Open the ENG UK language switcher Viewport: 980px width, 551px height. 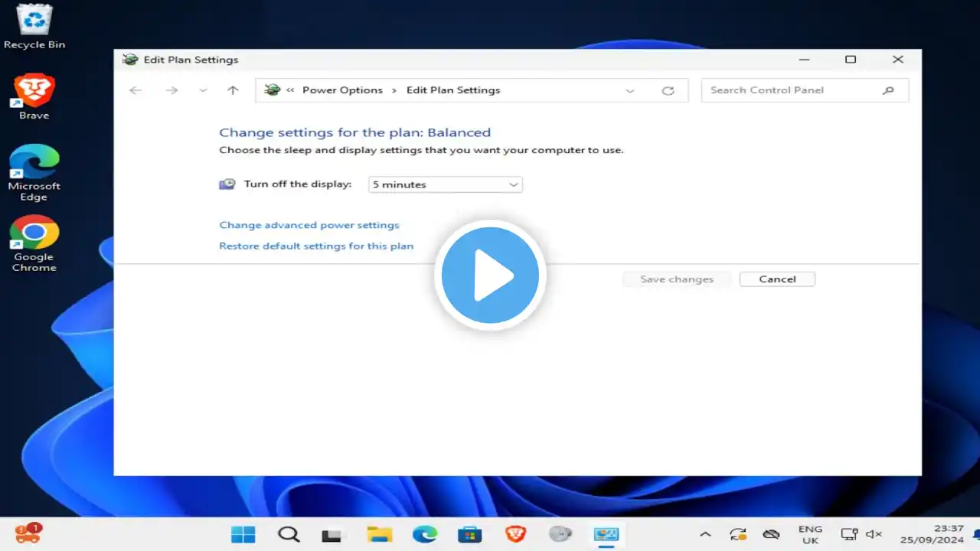pyautogui.click(x=810, y=534)
